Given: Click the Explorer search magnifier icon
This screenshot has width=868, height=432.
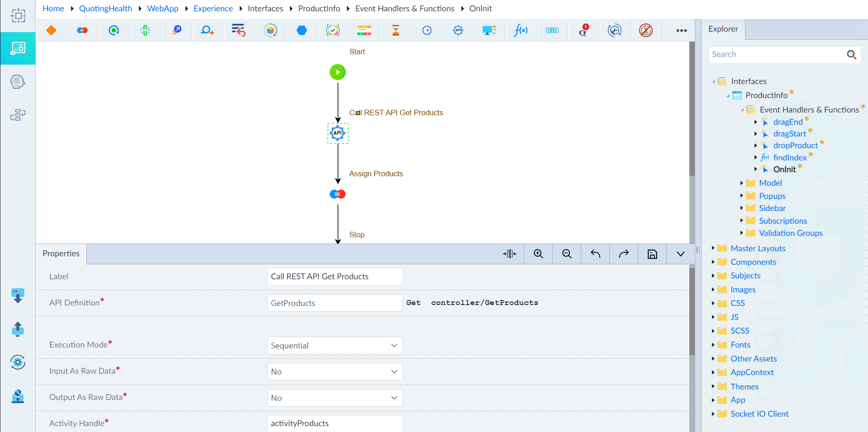Looking at the screenshot, I should point(852,55).
